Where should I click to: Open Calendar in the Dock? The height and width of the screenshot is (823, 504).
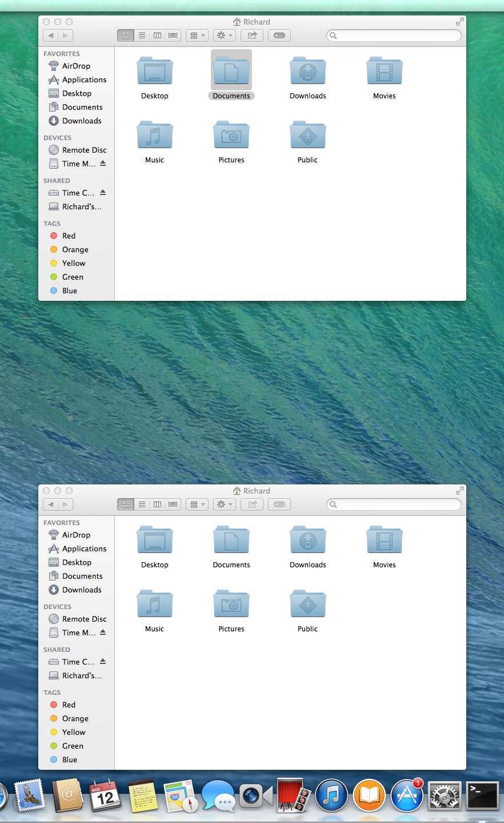(105, 796)
